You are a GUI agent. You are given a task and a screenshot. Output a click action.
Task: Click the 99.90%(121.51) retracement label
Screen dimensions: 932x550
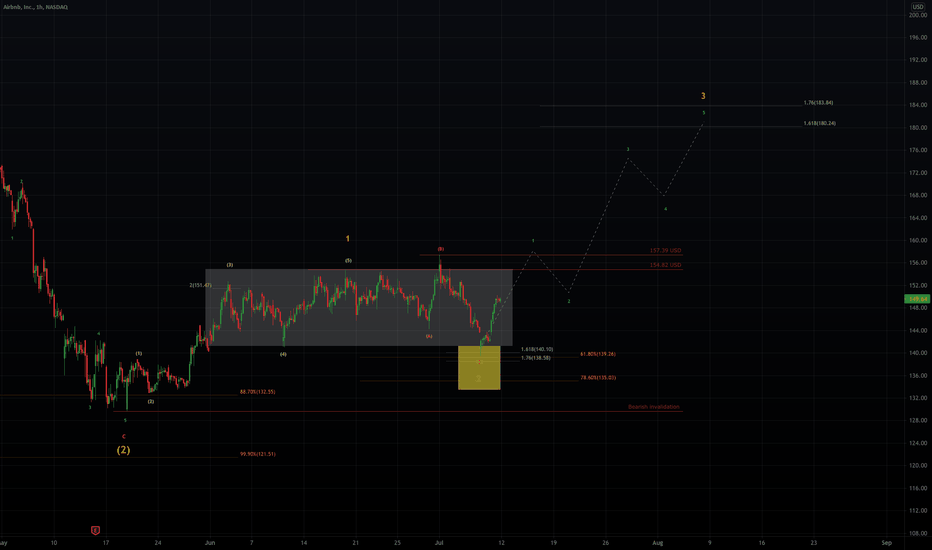(x=257, y=454)
